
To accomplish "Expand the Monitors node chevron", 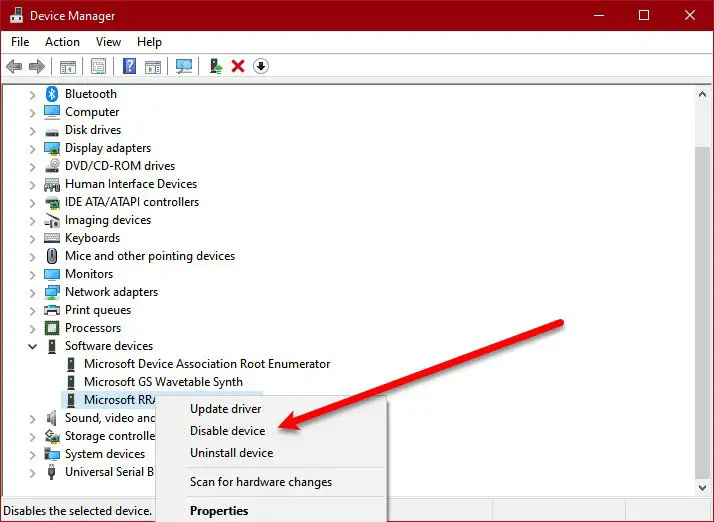I will coord(32,275).
